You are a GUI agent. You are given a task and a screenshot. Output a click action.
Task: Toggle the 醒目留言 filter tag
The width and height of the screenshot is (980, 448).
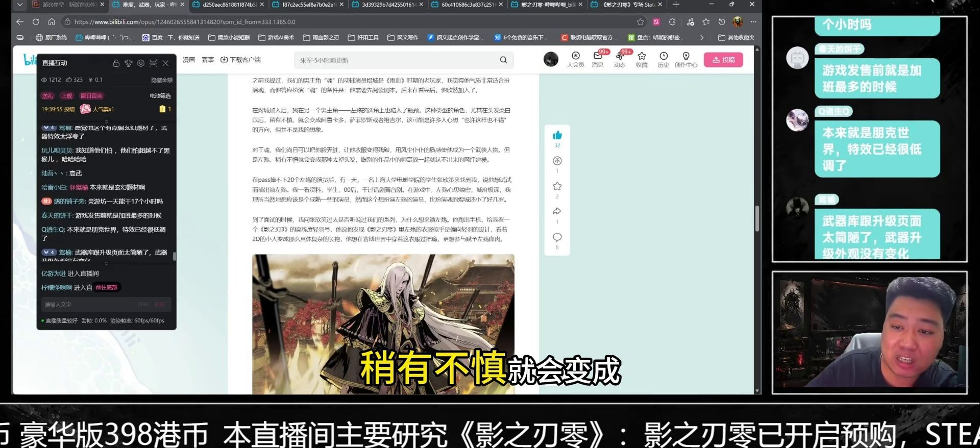(x=91, y=96)
